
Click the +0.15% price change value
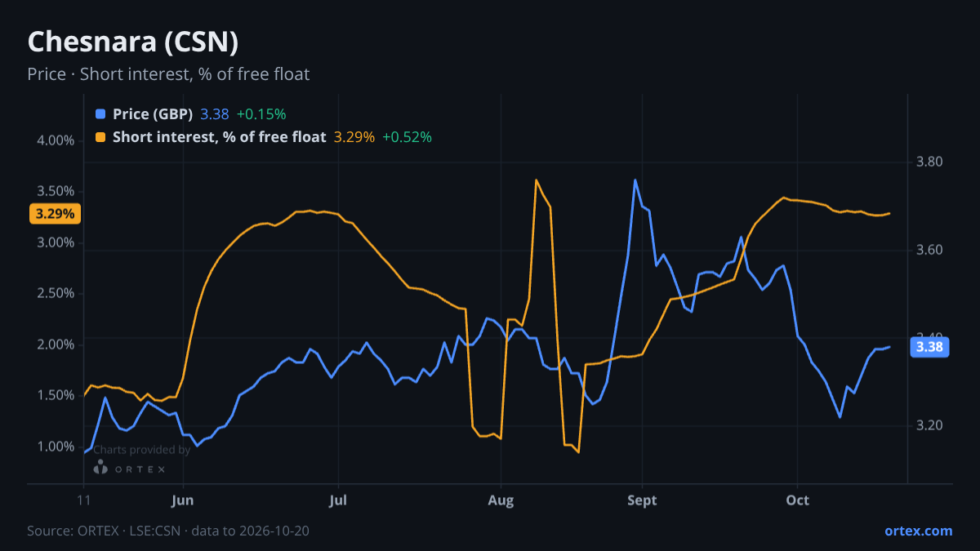click(x=261, y=114)
